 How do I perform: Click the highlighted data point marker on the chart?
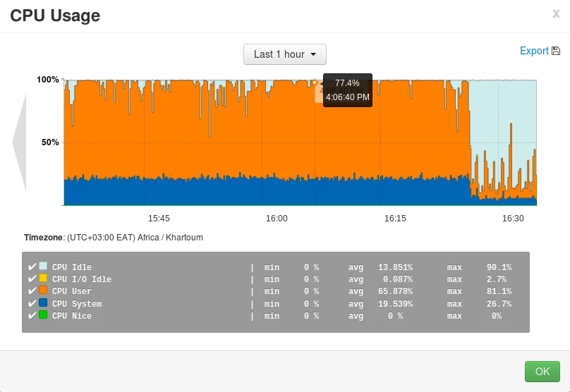315,82
